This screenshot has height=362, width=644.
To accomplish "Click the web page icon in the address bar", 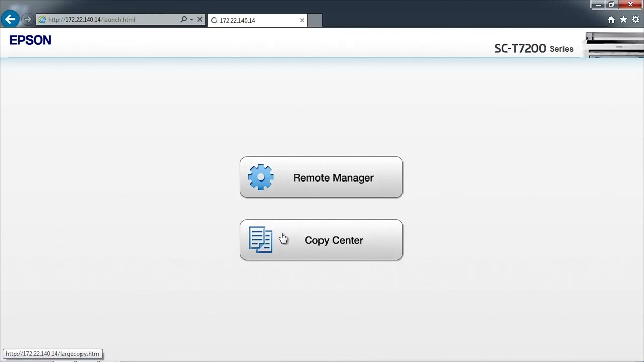I will click(42, 20).
